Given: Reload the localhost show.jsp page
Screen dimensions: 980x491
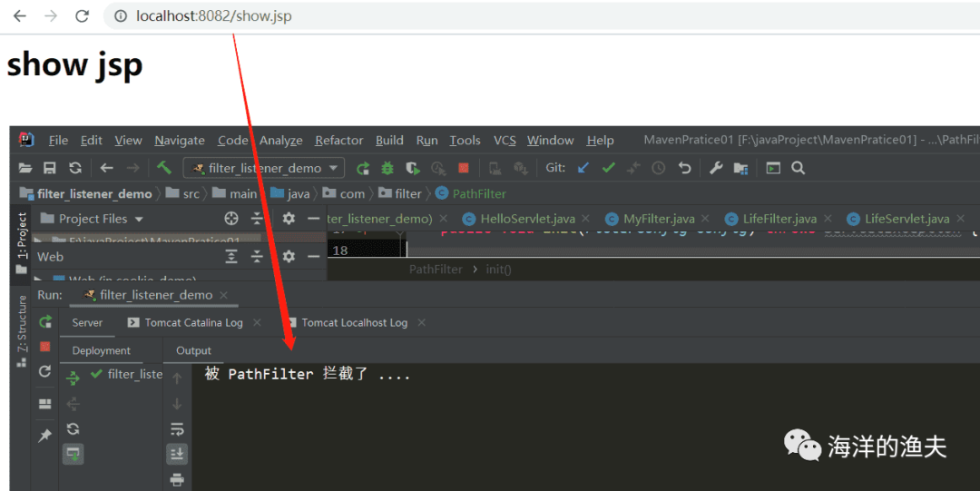Looking at the screenshot, I should tap(82, 16).
